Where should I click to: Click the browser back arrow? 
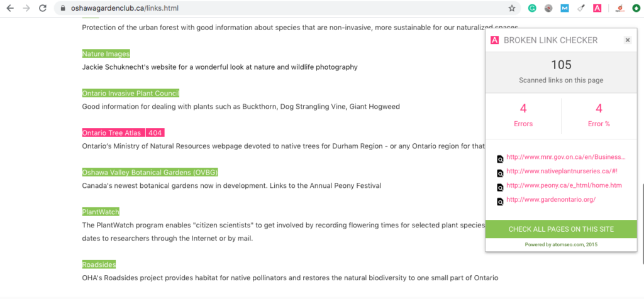(10, 8)
